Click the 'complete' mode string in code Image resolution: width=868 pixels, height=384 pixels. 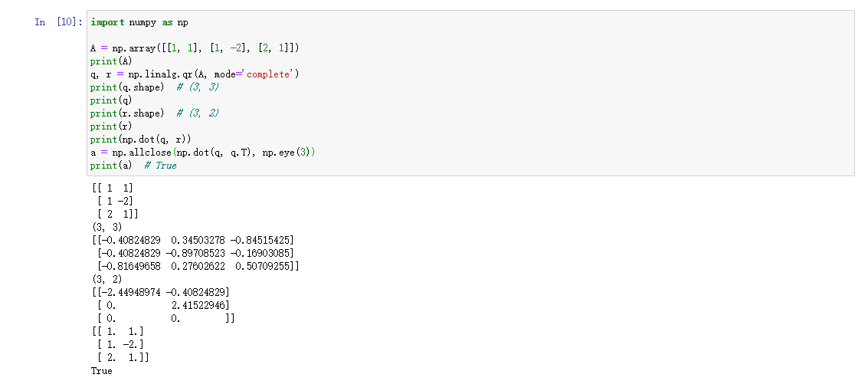tap(268, 74)
